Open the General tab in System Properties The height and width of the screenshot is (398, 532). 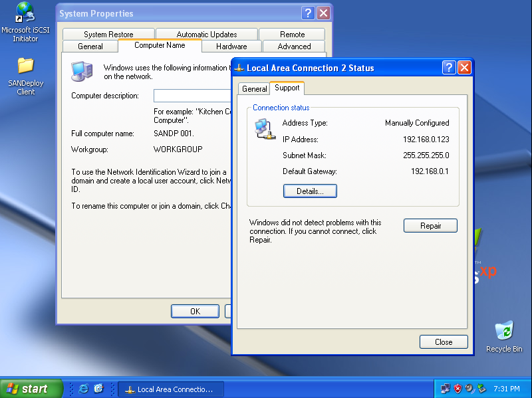click(x=90, y=47)
